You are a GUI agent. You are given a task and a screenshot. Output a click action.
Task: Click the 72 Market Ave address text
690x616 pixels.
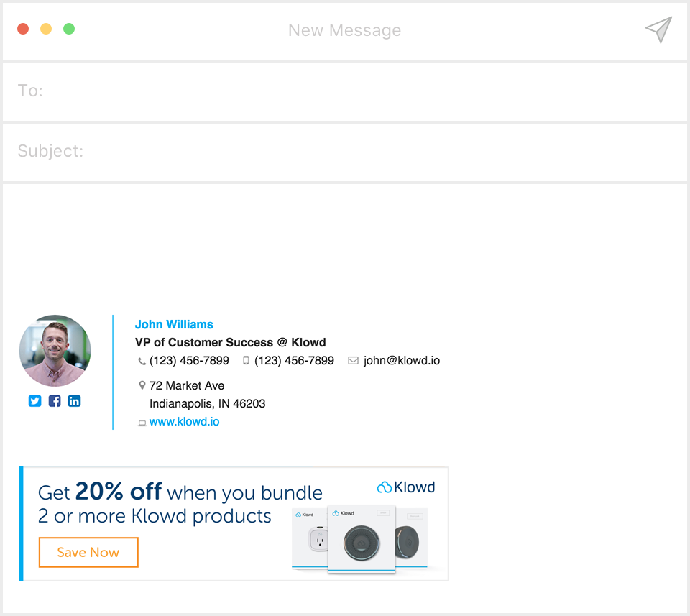click(186, 386)
